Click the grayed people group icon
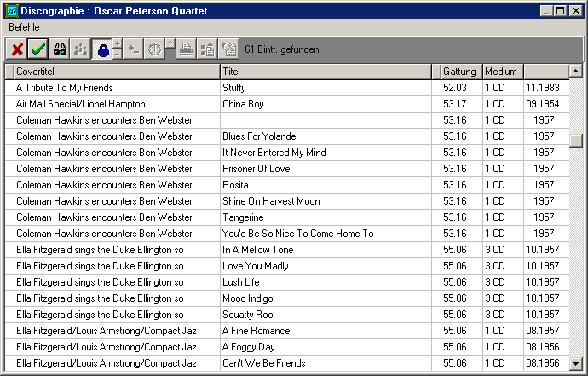The width and height of the screenshot is (588, 376). [80, 49]
